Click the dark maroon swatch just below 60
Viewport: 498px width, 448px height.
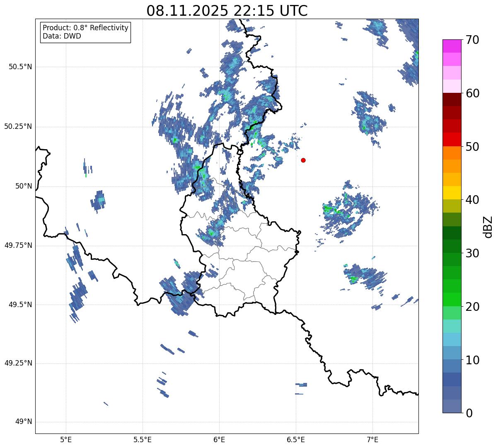point(452,100)
